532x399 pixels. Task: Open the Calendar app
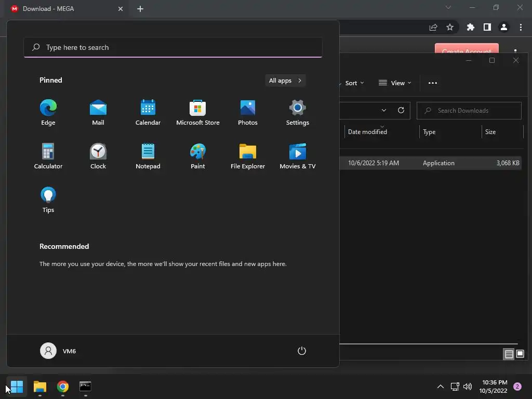(x=148, y=113)
